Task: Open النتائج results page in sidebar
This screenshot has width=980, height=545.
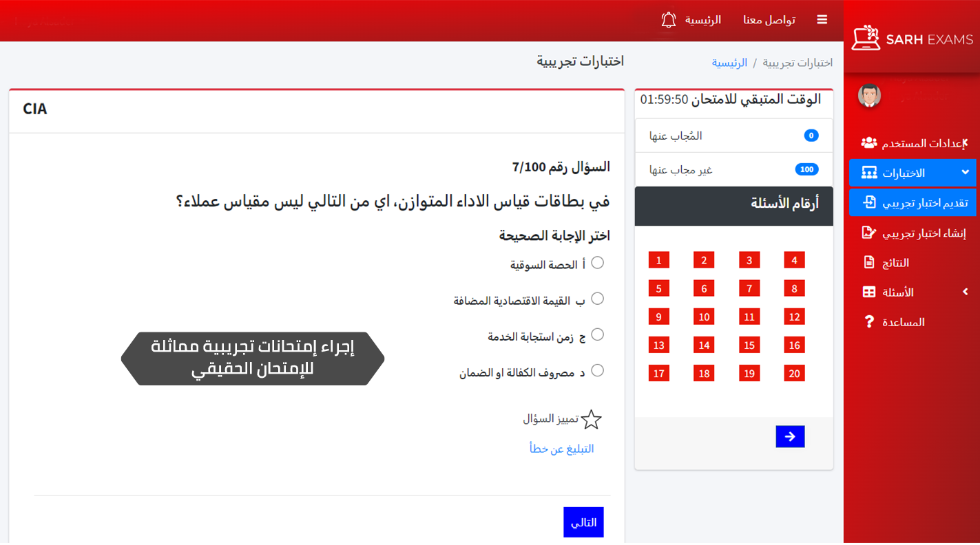Action: pyautogui.click(x=895, y=263)
